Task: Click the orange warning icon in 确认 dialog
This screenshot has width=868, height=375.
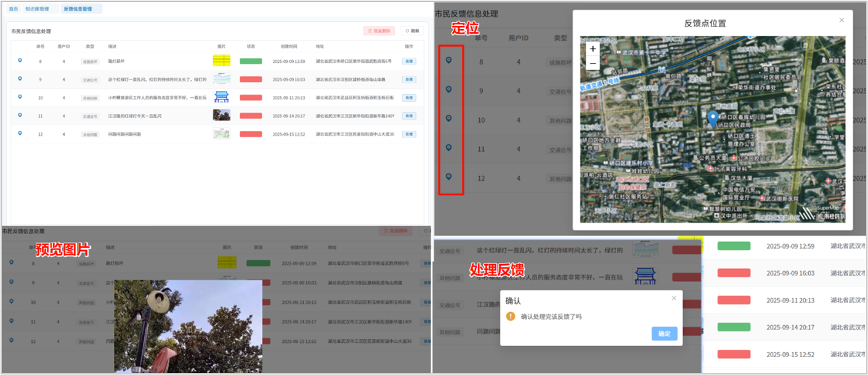Action: tap(510, 317)
